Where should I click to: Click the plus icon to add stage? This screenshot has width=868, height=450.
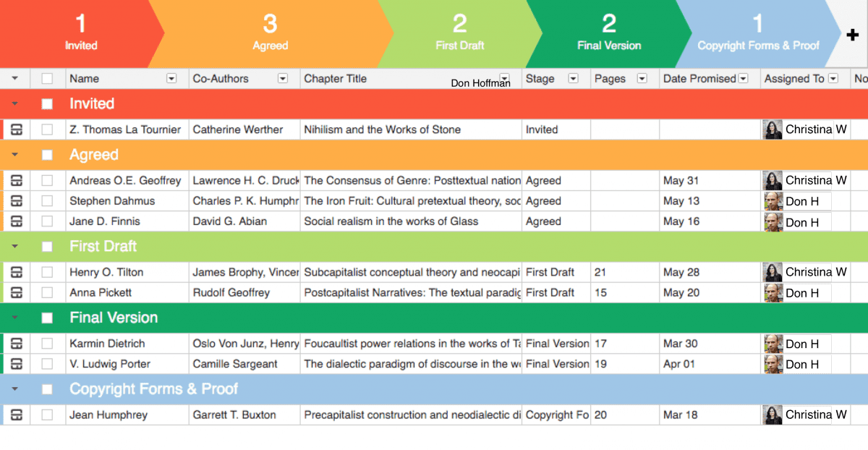pyautogui.click(x=853, y=34)
